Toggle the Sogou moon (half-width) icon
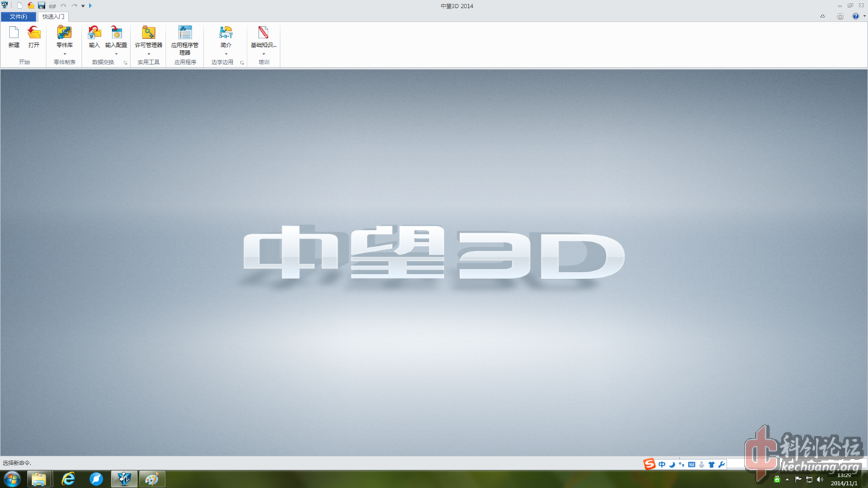The width and height of the screenshot is (868, 488). 672,464
